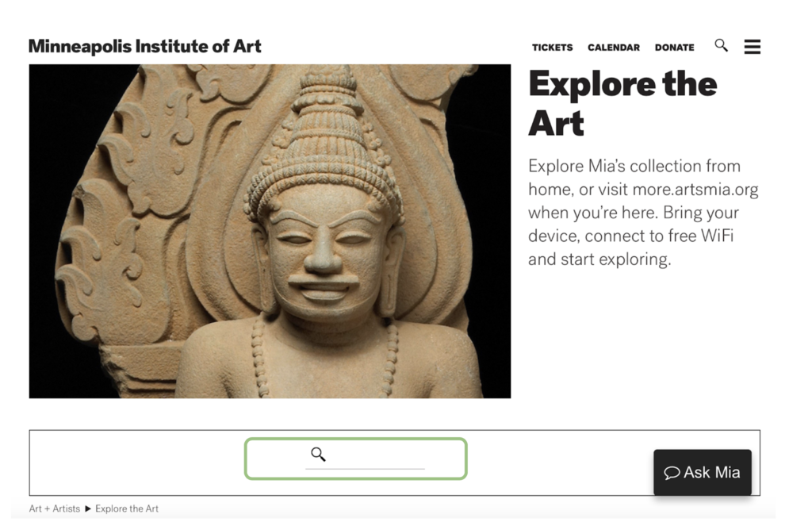The width and height of the screenshot is (812, 526).
Task: Click magnifier icon inside collection search box
Action: 318,455
